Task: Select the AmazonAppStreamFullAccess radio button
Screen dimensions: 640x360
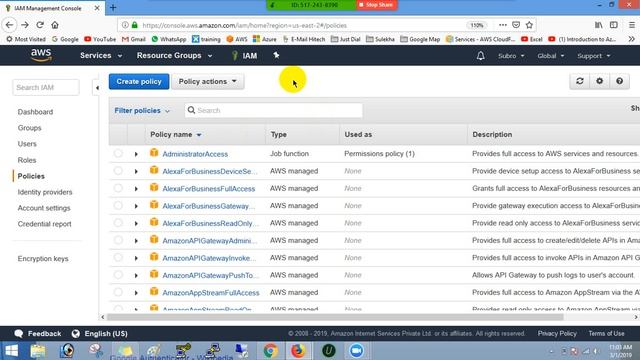Action: tap(118, 292)
